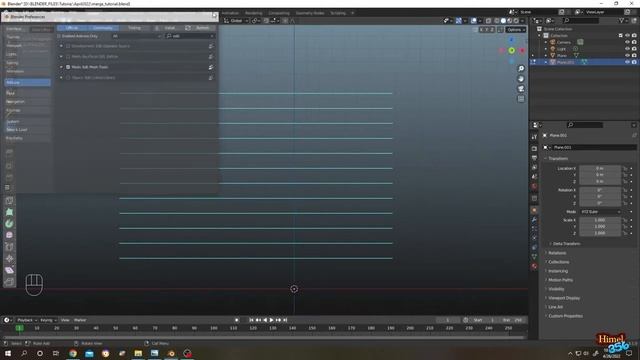Toggle the fourth listed add-on checkbox
Screen dimensions: 640x360
click(x=68, y=78)
